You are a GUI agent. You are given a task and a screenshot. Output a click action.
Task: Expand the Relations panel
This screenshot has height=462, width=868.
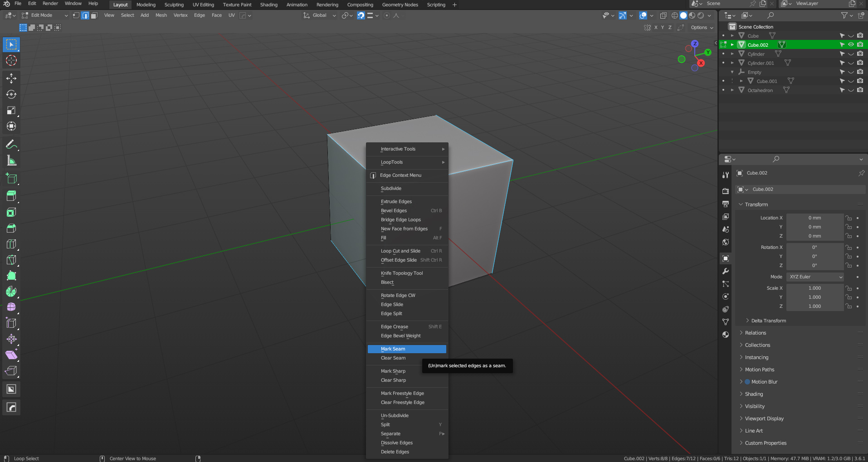click(x=756, y=333)
